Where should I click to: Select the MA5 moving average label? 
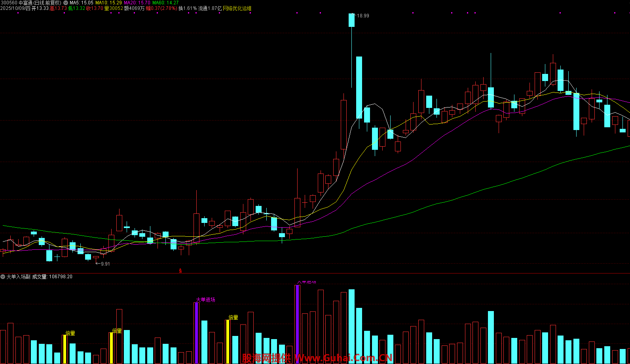pos(82,3)
